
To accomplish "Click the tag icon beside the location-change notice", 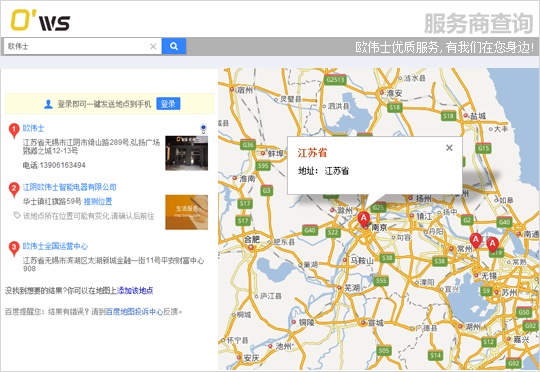I will 17,216.
